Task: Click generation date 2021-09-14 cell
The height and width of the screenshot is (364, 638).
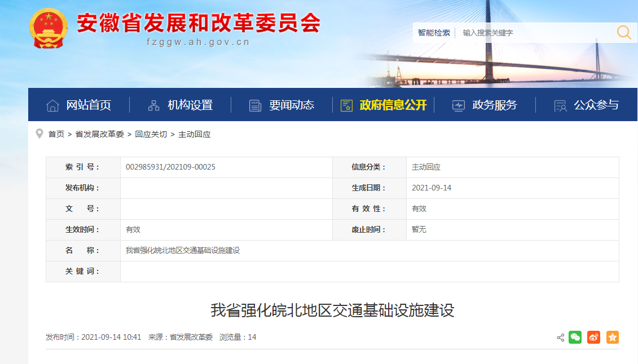Action: coord(513,188)
